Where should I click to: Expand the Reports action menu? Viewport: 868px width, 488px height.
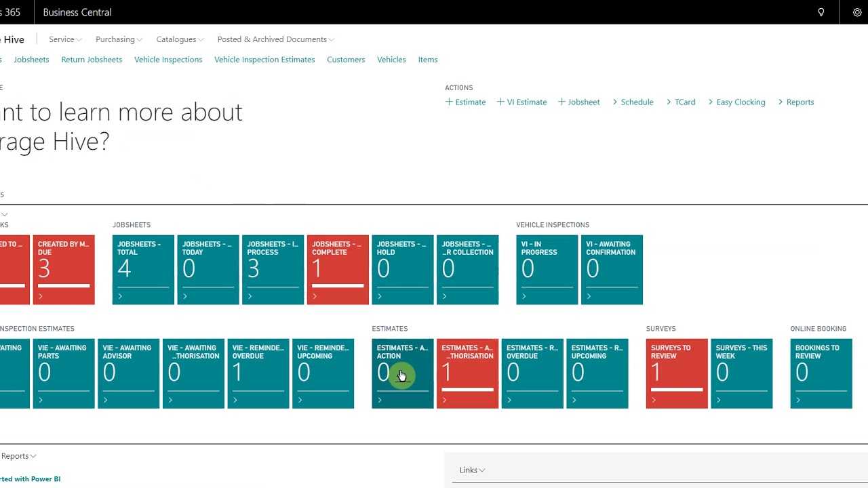click(x=796, y=102)
